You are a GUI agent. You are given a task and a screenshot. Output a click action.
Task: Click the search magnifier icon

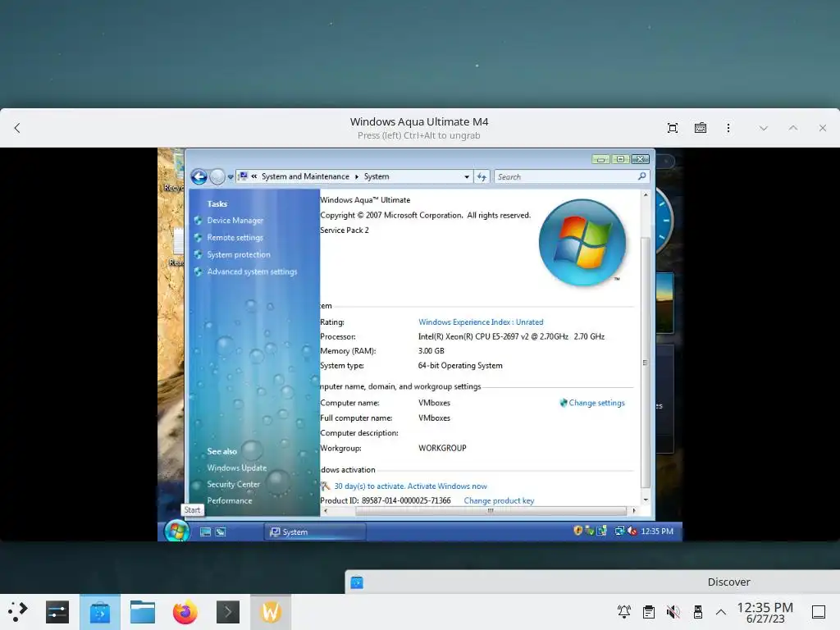pyautogui.click(x=641, y=176)
